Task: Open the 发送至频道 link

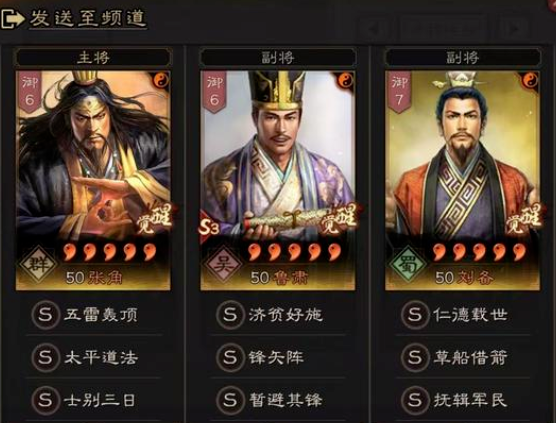Action: pos(88,18)
